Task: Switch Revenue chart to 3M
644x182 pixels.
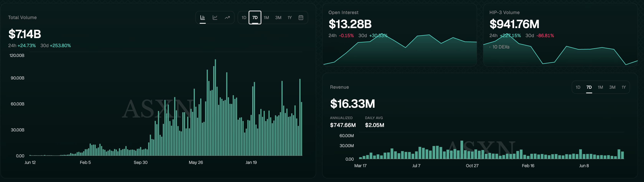Action: click(612, 87)
